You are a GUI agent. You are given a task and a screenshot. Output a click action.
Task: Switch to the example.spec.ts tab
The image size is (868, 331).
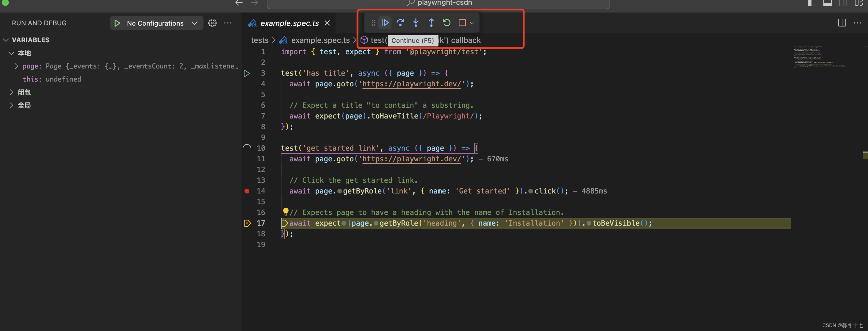pos(289,23)
